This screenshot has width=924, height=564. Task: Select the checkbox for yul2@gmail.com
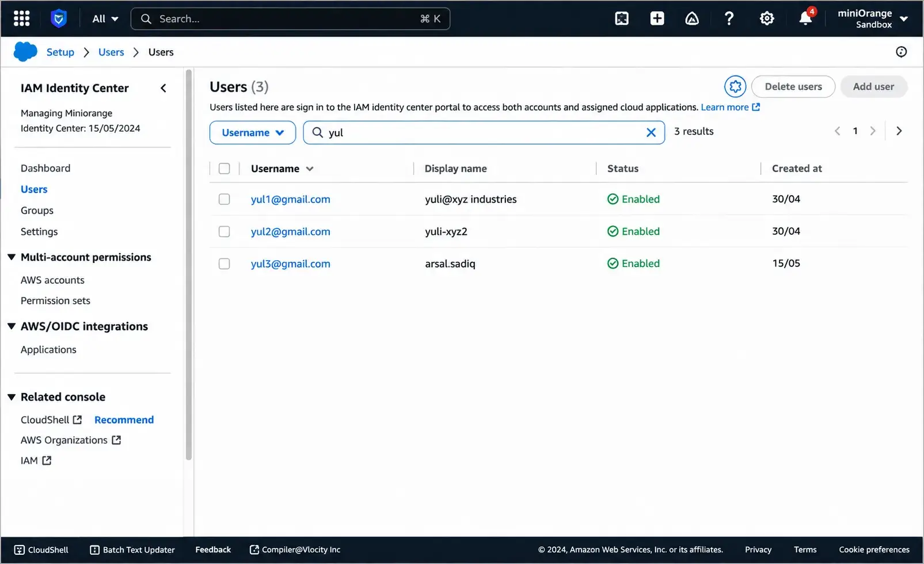pos(225,231)
